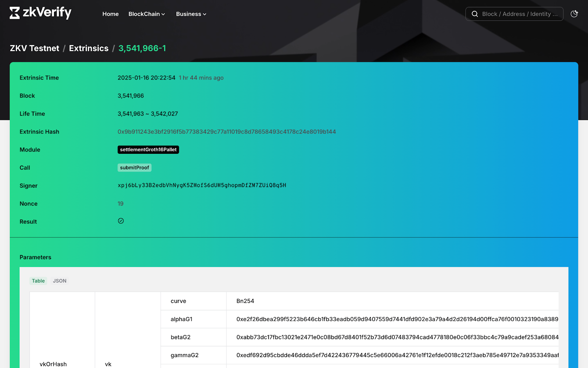The height and width of the screenshot is (368, 588).
Task: Open block 3,541,966 value
Action: click(130, 96)
